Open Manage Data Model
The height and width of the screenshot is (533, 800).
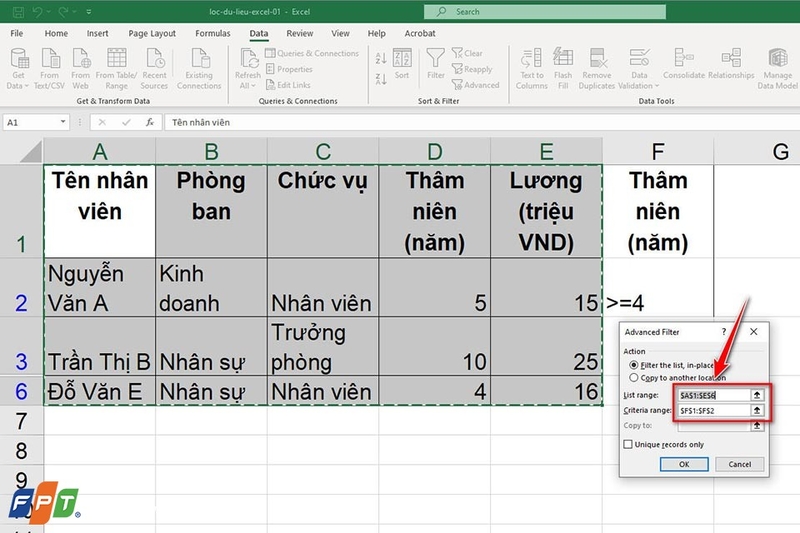[x=778, y=69]
